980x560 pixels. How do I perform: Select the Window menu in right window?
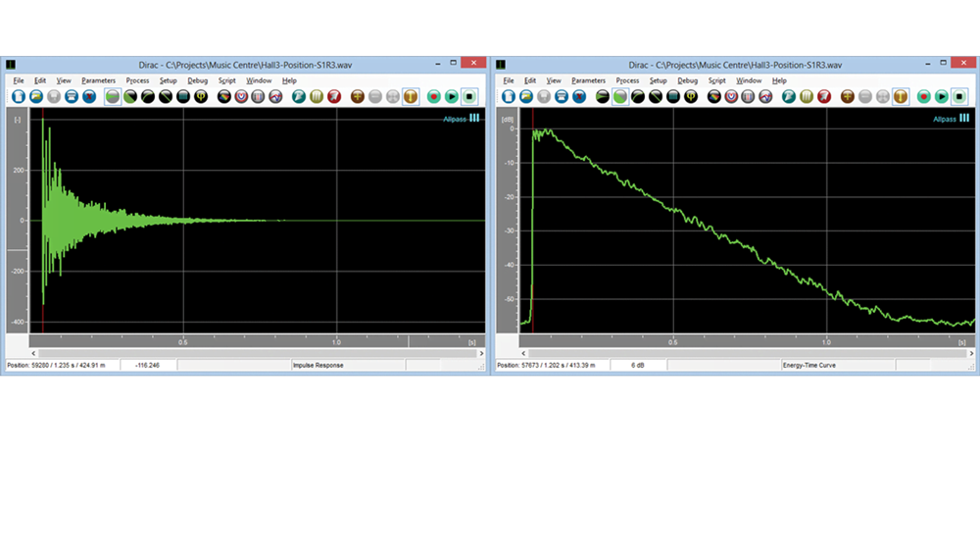(x=749, y=80)
